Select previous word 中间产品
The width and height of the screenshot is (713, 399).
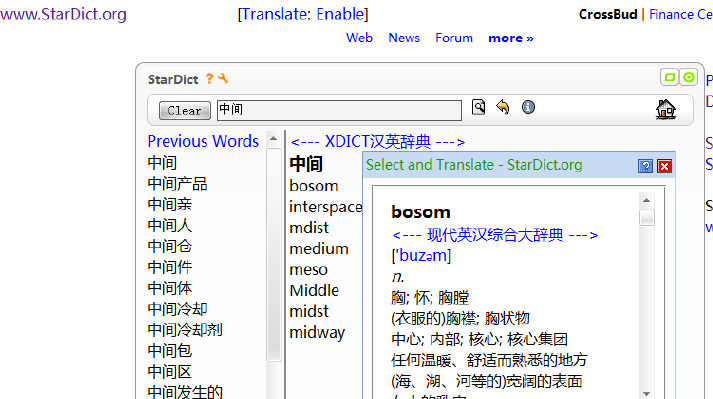point(177,183)
